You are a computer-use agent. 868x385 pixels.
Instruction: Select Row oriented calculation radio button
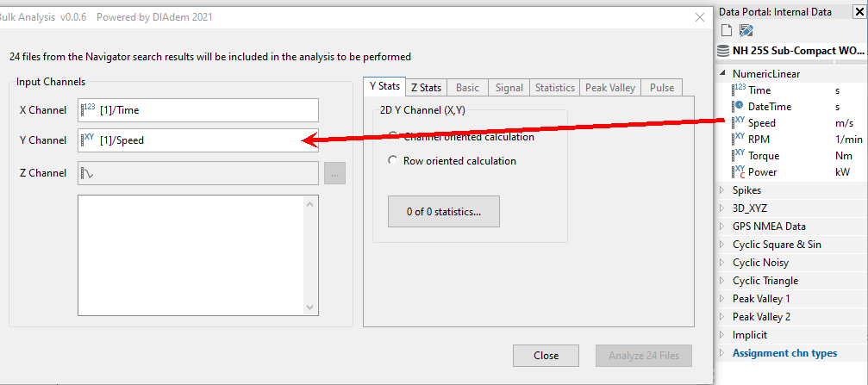(394, 160)
